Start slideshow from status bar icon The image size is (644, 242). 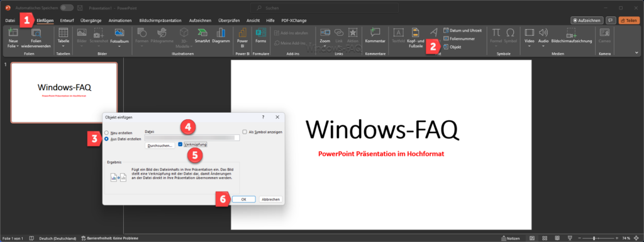click(x=570, y=238)
